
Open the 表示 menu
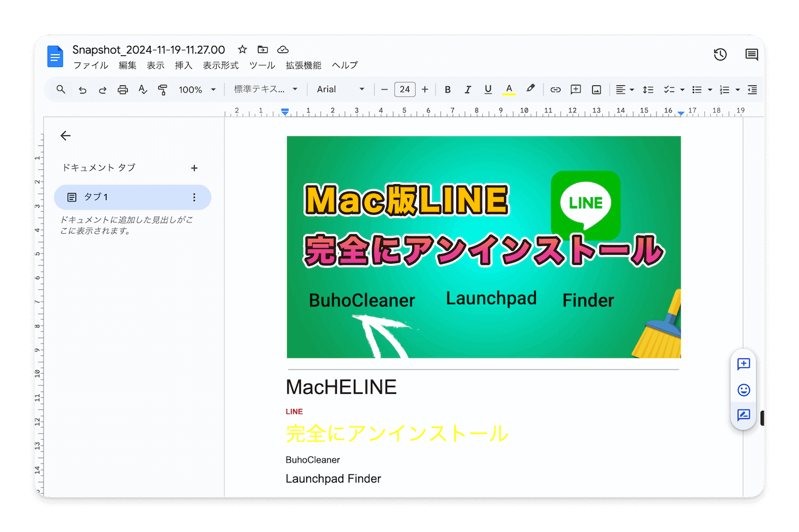(x=155, y=65)
